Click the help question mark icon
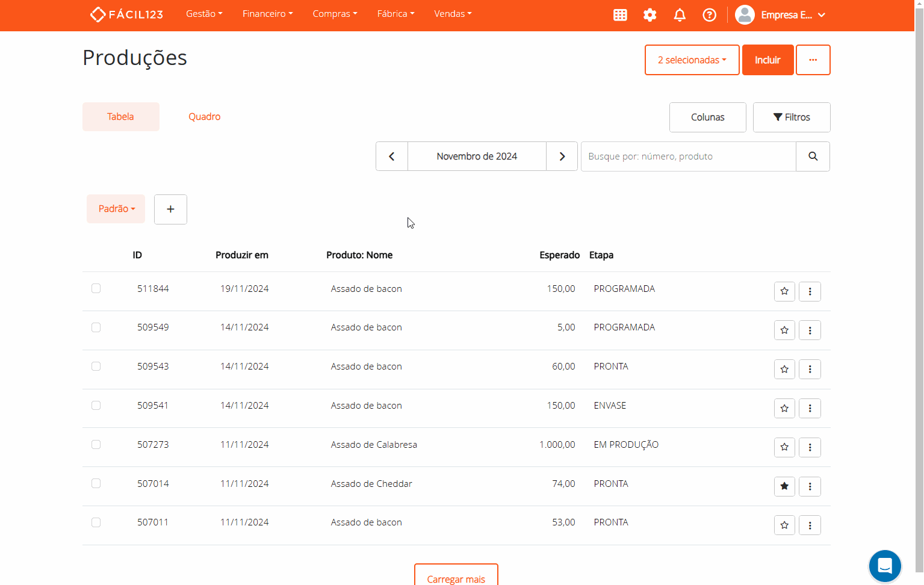The image size is (924, 585). coord(710,15)
